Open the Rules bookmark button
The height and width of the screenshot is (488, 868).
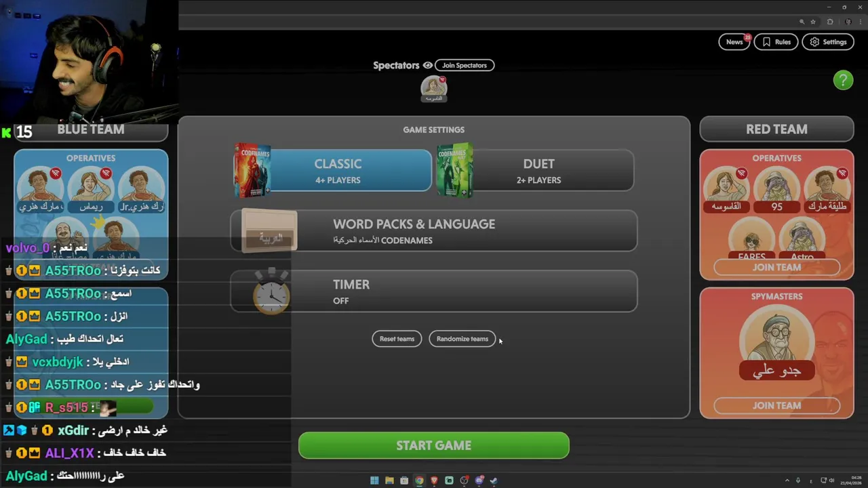pos(776,42)
